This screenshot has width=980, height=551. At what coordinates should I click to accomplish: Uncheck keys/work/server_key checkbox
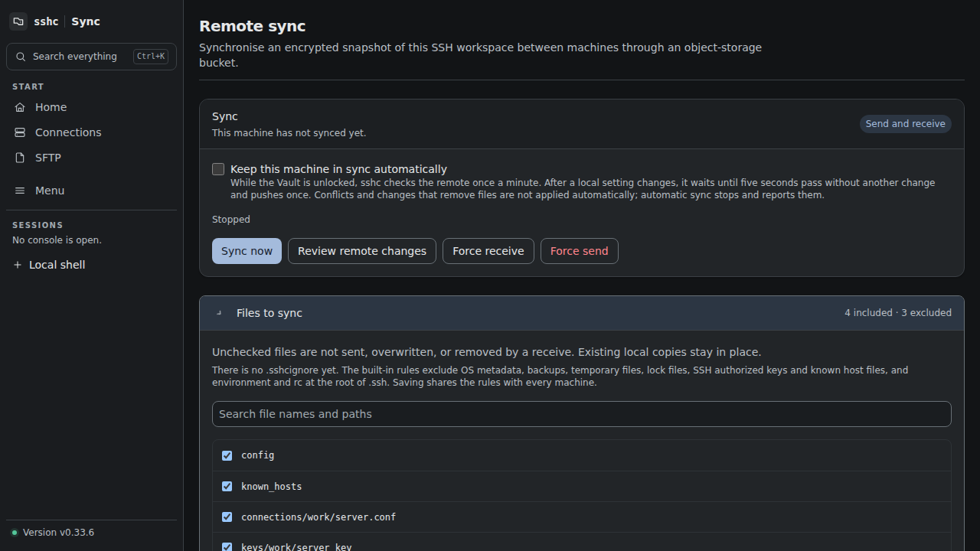[227, 546]
